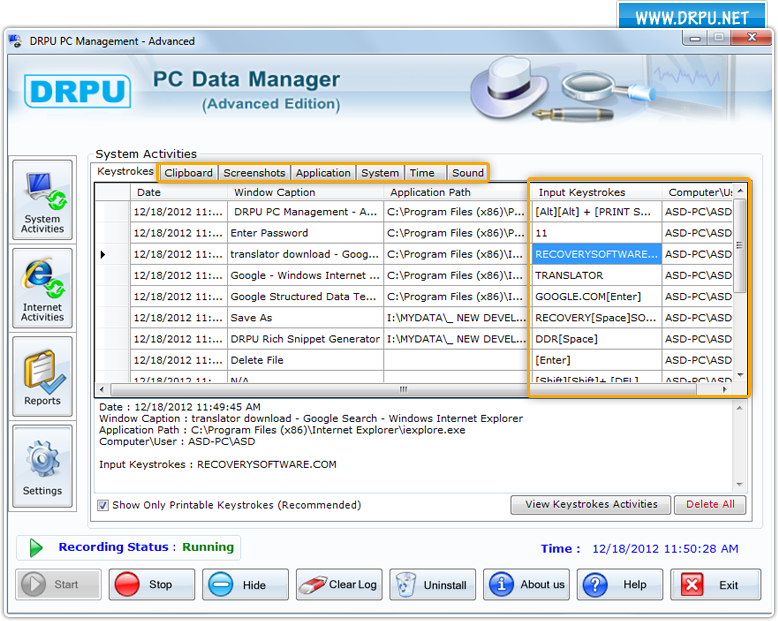Click details pane scrollbar up arrow

(x=739, y=408)
